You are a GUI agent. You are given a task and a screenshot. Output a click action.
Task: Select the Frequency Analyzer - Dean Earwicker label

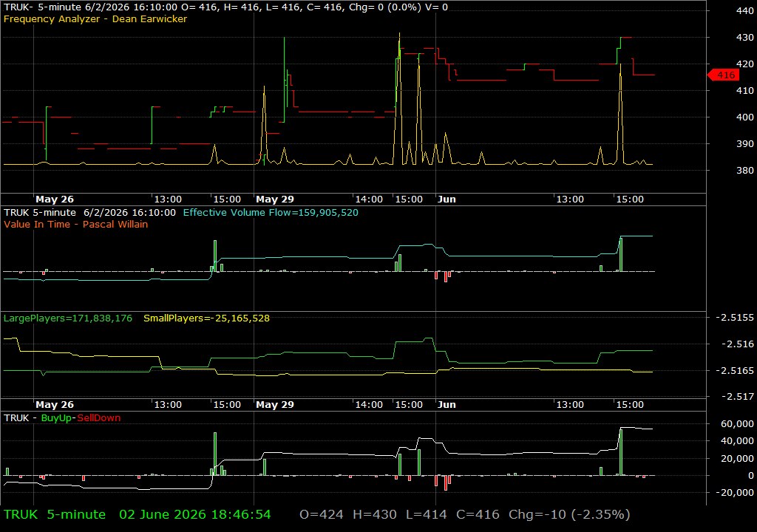coord(95,18)
